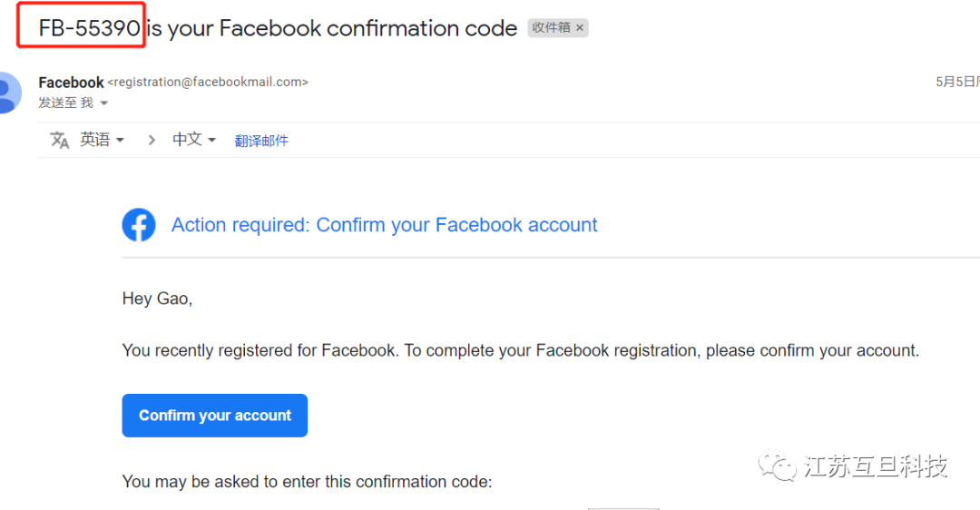
Task: Click the registration@facebookmail.com sender address
Action: click(208, 82)
